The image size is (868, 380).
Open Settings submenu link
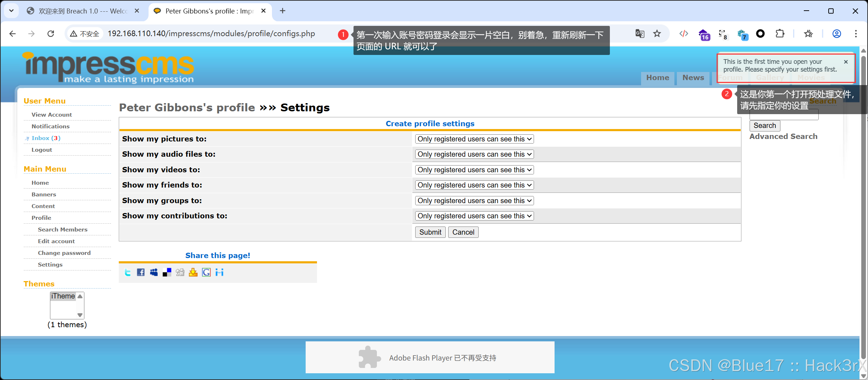coord(50,265)
